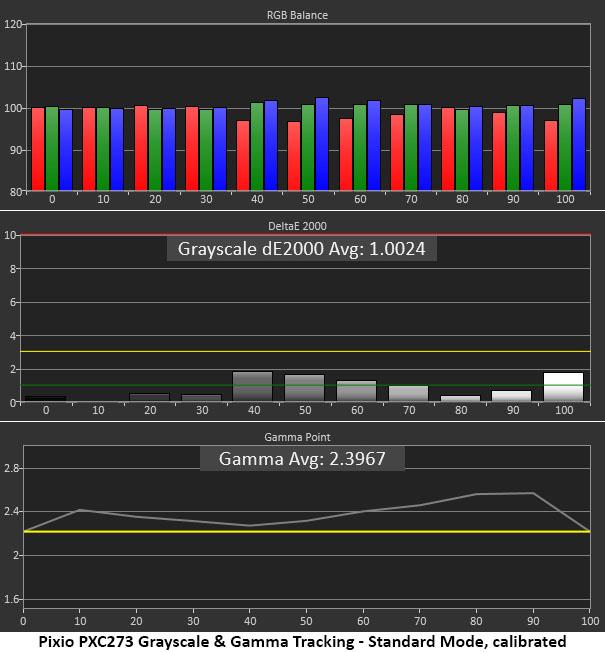Click the yellow gamma target line

[x=307, y=531]
